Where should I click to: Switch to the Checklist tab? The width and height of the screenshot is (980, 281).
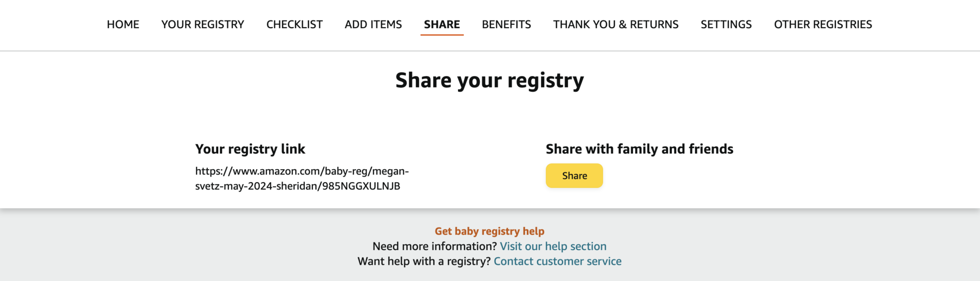294,24
